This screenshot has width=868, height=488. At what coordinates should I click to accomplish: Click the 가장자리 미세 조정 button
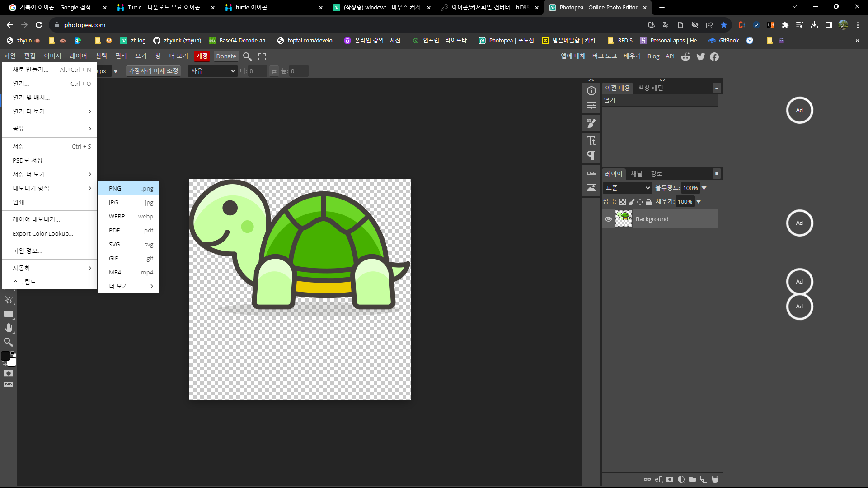[153, 71]
